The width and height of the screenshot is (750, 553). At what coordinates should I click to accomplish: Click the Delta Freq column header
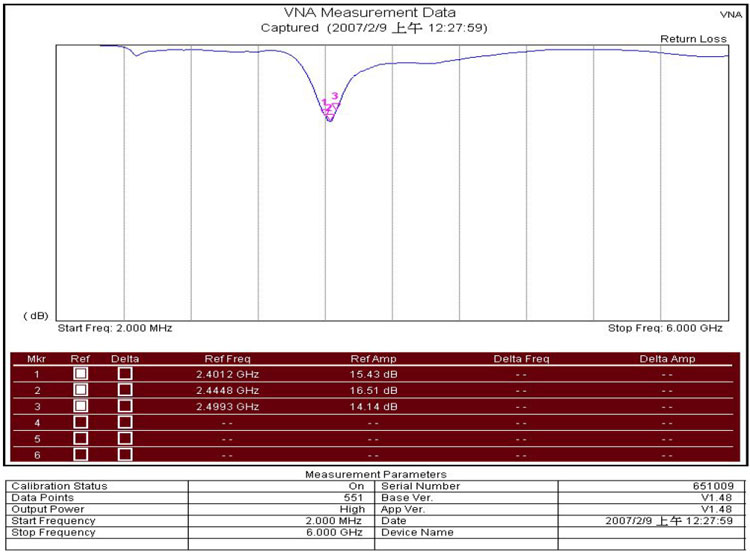coord(521,359)
